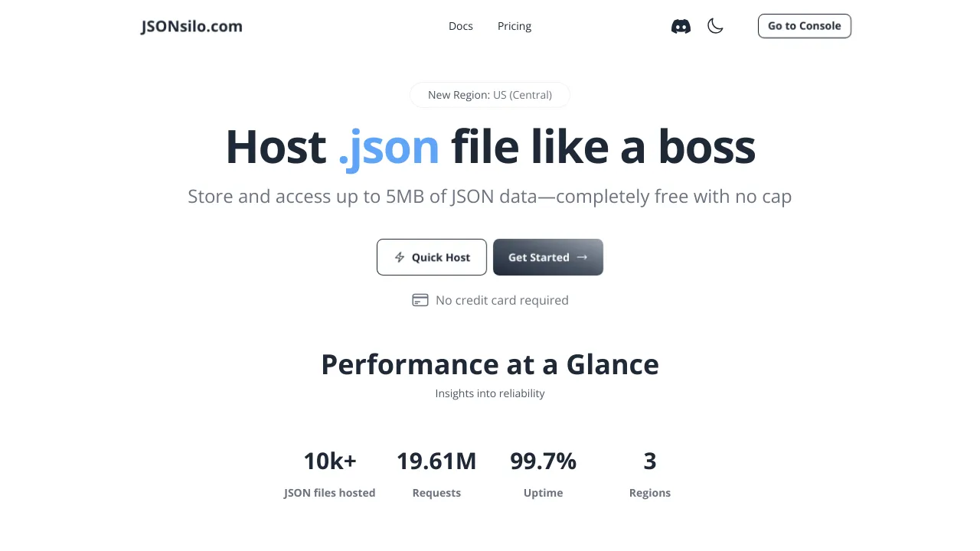Click the 'Uptime' label
The width and height of the screenshot is (980, 551).
pyautogui.click(x=544, y=493)
